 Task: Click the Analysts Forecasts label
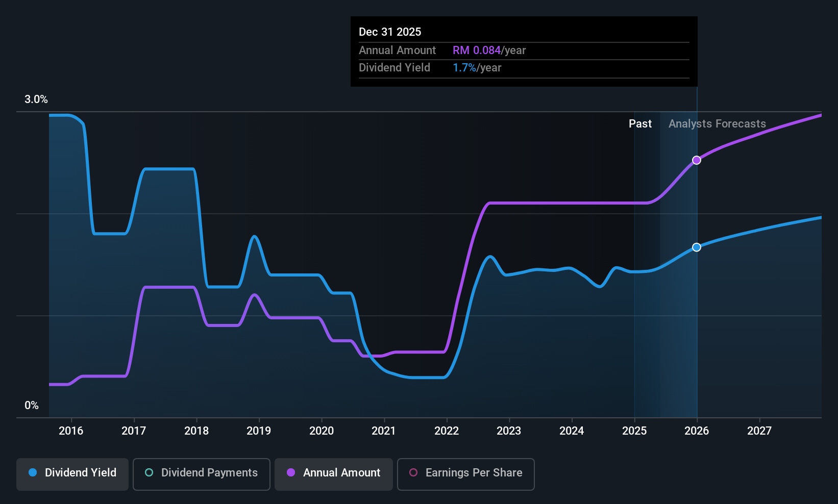tap(717, 124)
